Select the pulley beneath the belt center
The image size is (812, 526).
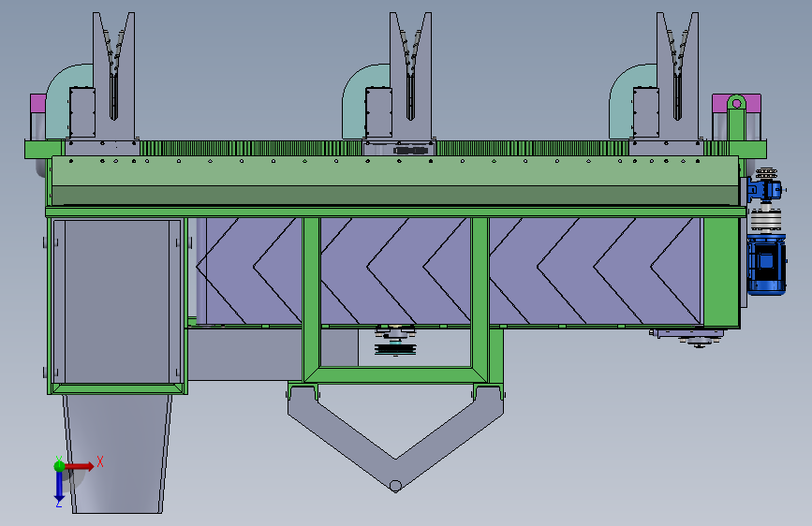coord(395,349)
